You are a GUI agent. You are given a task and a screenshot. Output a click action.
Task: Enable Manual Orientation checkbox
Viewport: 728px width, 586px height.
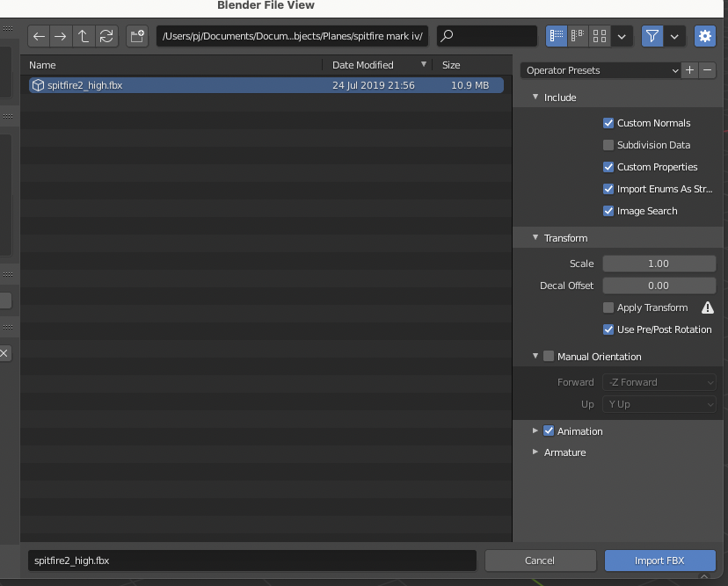(x=549, y=357)
